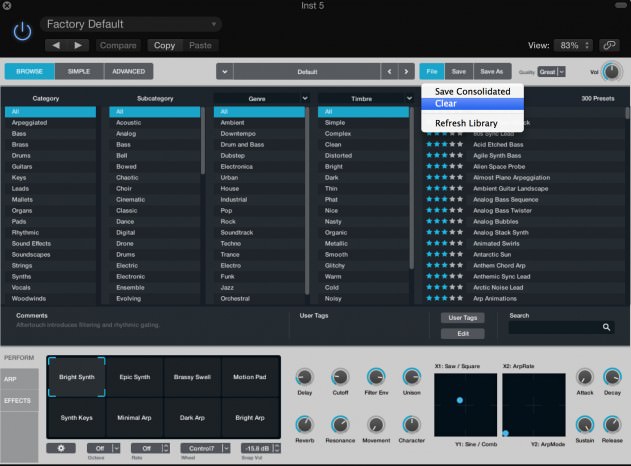631x466 pixels.
Task: Click the Save As button
Action: 492,71
